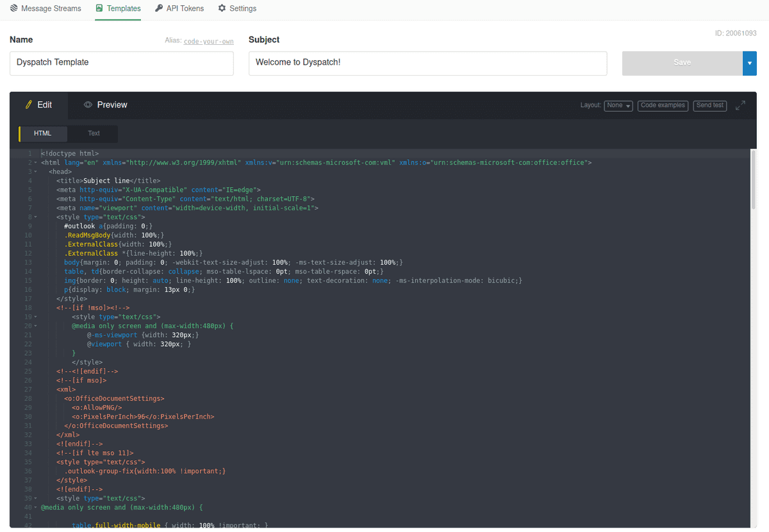The height and width of the screenshot is (532, 769).
Task: Click the table, td border-collapse rule line
Action: coord(224,271)
